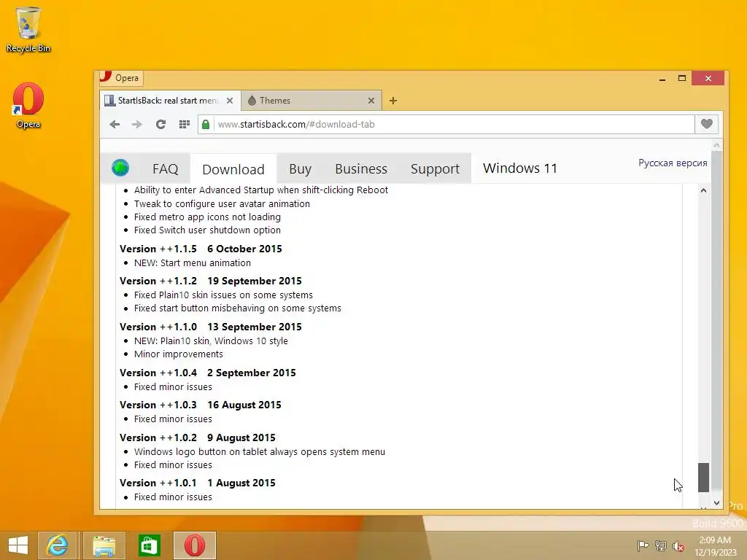Click Version ++1.0.2 heading
This screenshot has height=560, width=747.
coord(198,437)
